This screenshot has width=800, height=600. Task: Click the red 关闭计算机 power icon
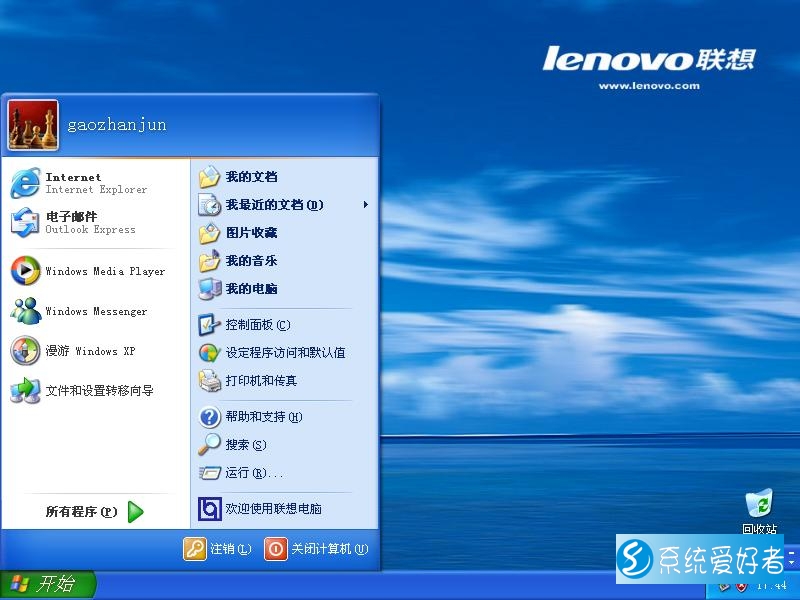[276, 549]
